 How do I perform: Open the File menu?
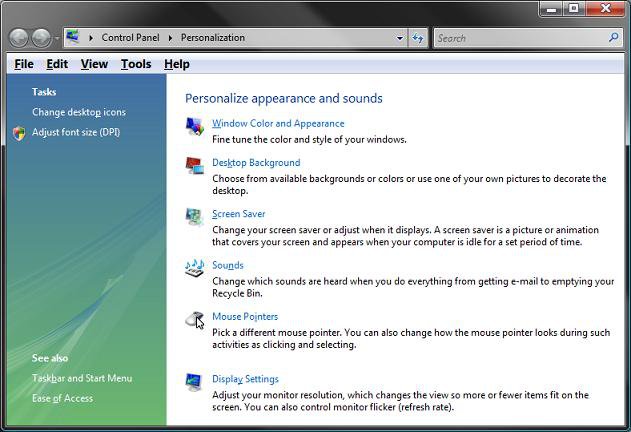(24, 64)
